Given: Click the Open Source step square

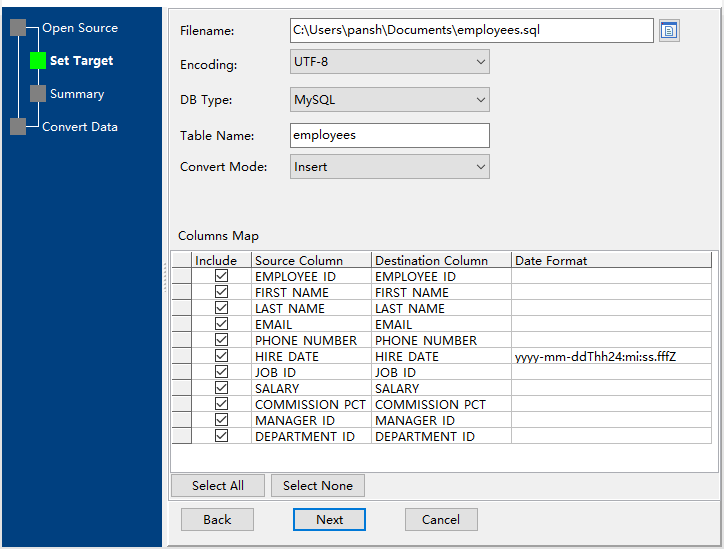Looking at the screenshot, I should click(18, 28).
